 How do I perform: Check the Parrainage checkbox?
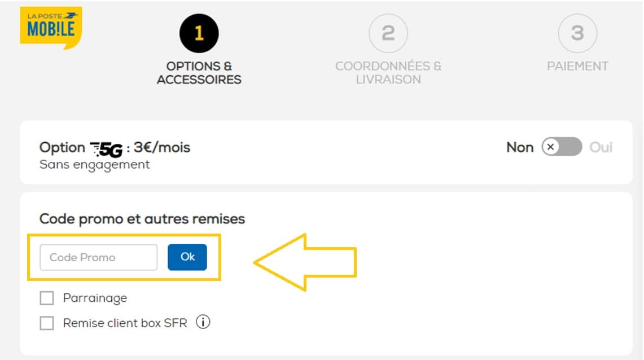coord(47,297)
